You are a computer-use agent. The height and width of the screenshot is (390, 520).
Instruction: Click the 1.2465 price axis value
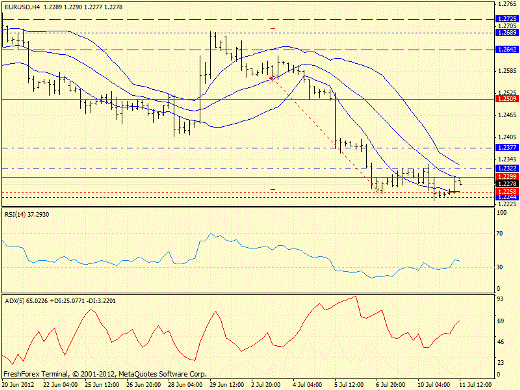pyautogui.click(x=507, y=115)
